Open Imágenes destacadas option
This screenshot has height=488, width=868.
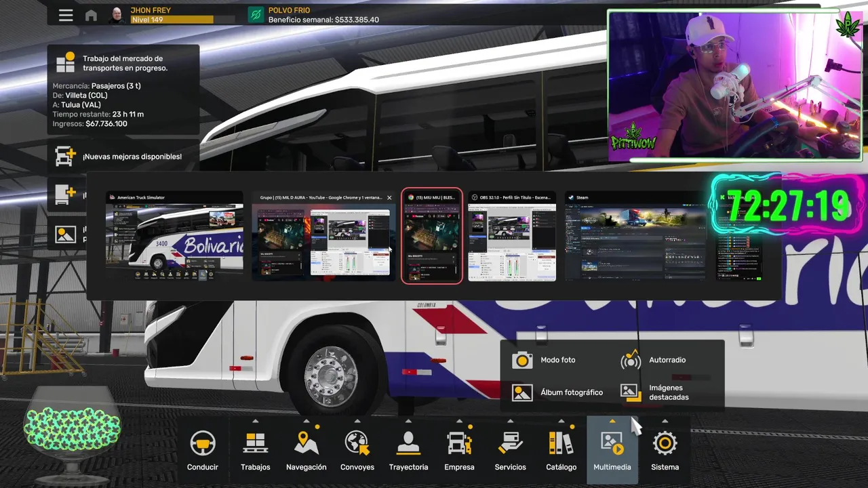pos(655,392)
